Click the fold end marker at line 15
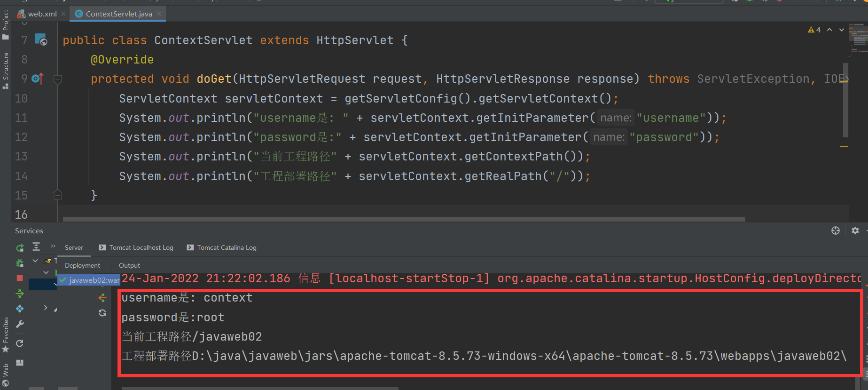 click(x=58, y=194)
